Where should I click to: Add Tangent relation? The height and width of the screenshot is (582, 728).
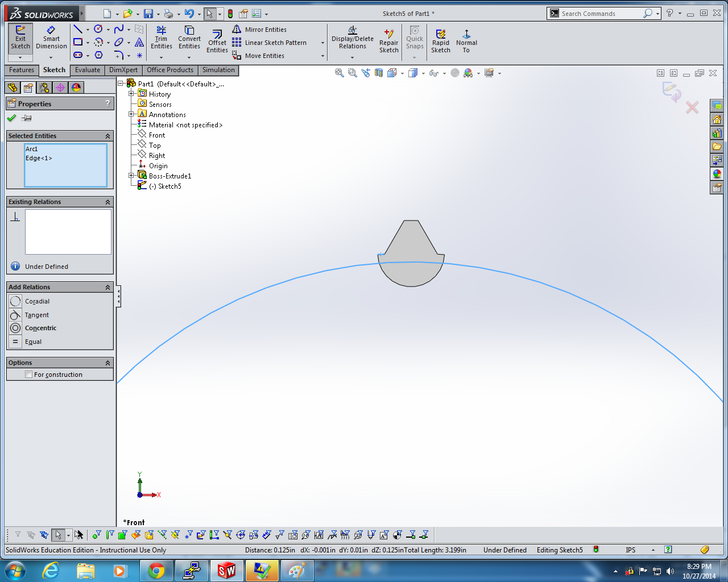pyautogui.click(x=36, y=315)
